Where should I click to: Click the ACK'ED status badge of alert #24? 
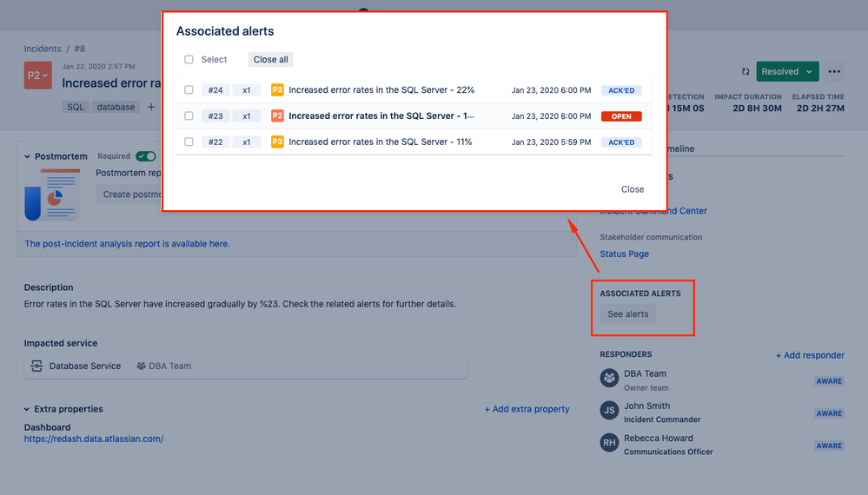tap(621, 90)
